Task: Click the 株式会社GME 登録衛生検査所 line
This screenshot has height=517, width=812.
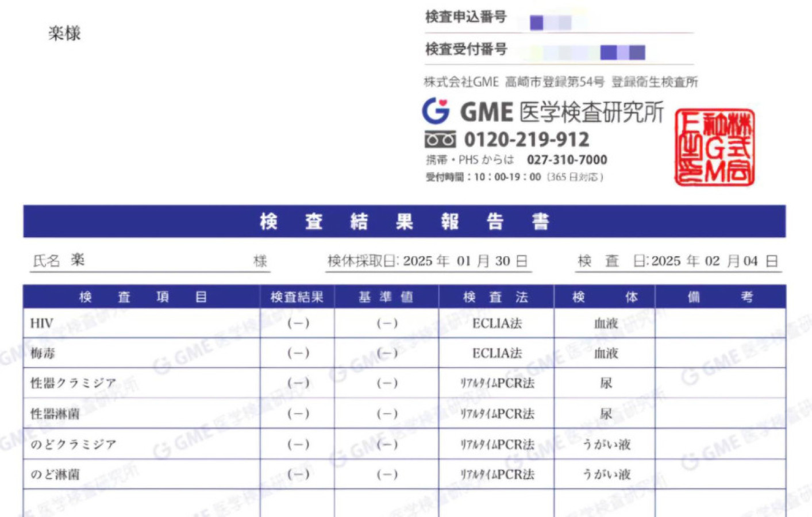Action: tap(561, 82)
